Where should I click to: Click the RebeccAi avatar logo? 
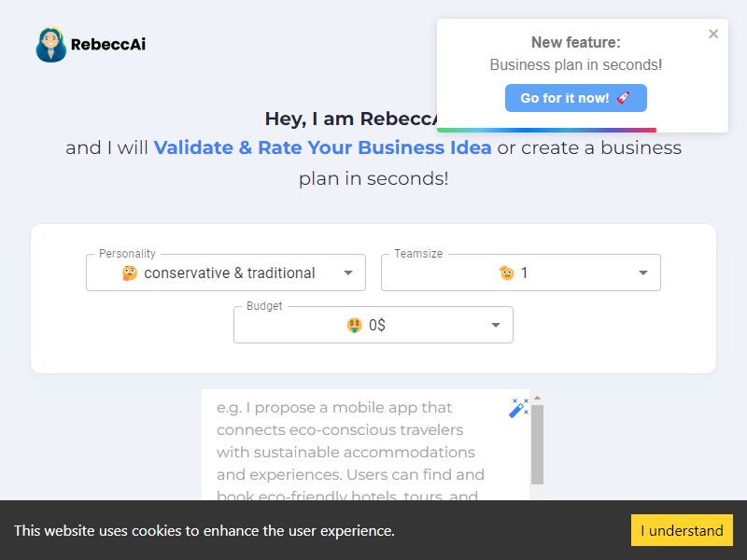tap(50, 45)
